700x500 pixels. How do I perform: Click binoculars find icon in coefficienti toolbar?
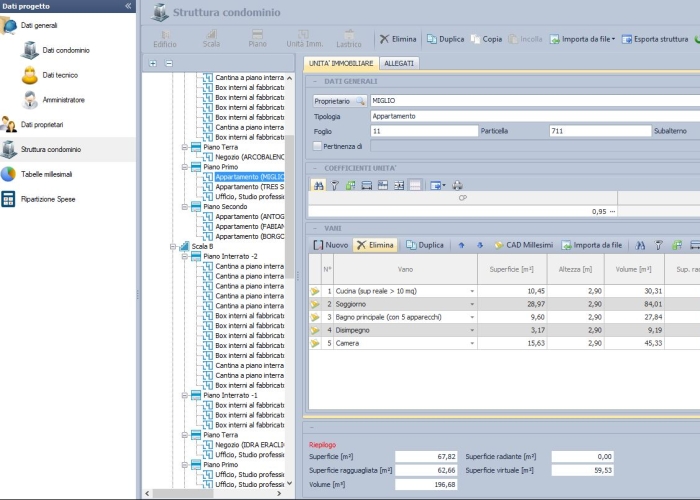(x=319, y=185)
